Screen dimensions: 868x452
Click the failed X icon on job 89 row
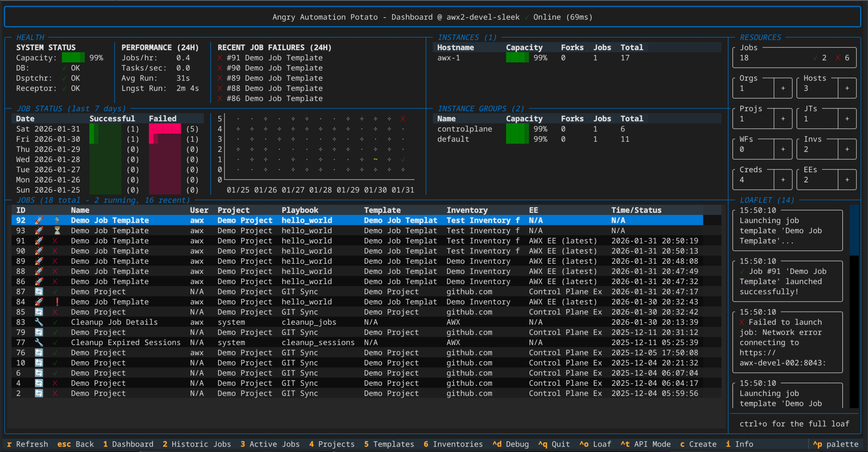55,261
